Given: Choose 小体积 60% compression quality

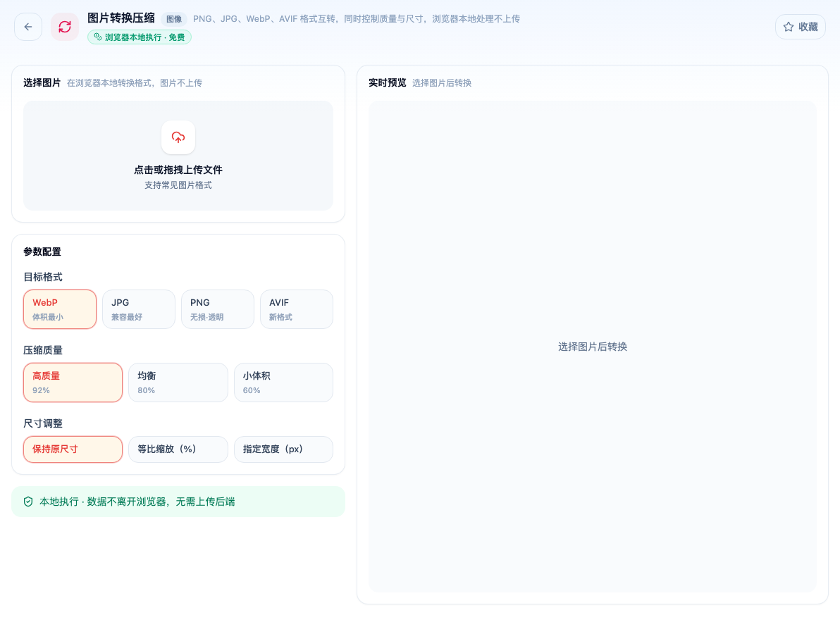Looking at the screenshot, I should pyautogui.click(x=284, y=383).
